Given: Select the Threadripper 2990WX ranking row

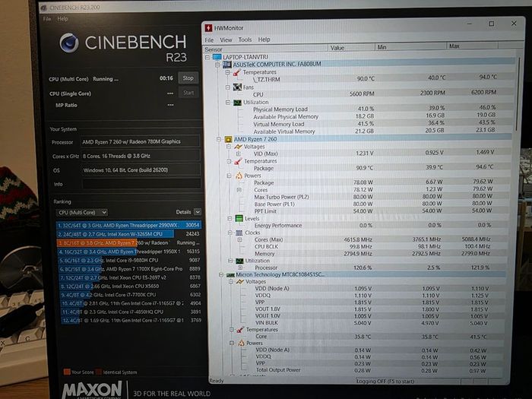Looking at the screenshot, I should pyautogui.click(x=129, y=225).
